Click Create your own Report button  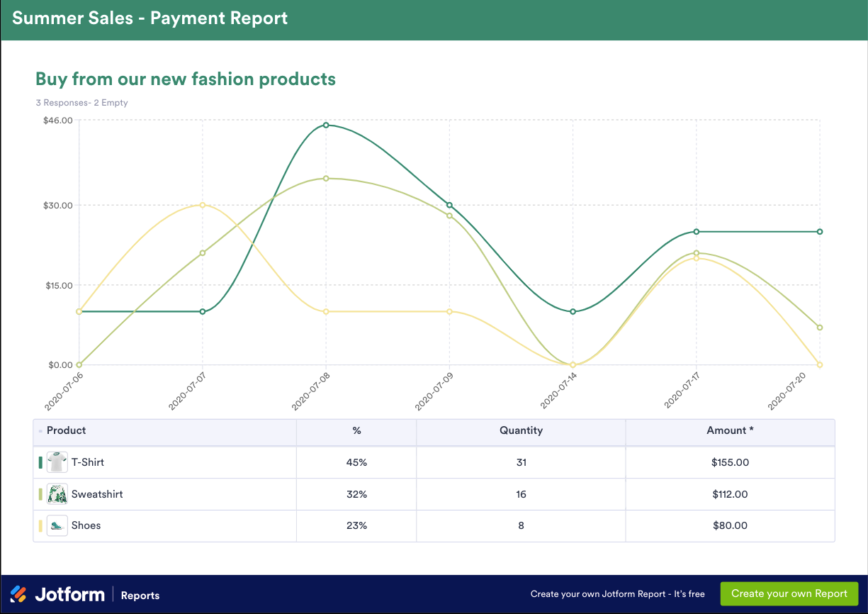click(x=789, y=594)
